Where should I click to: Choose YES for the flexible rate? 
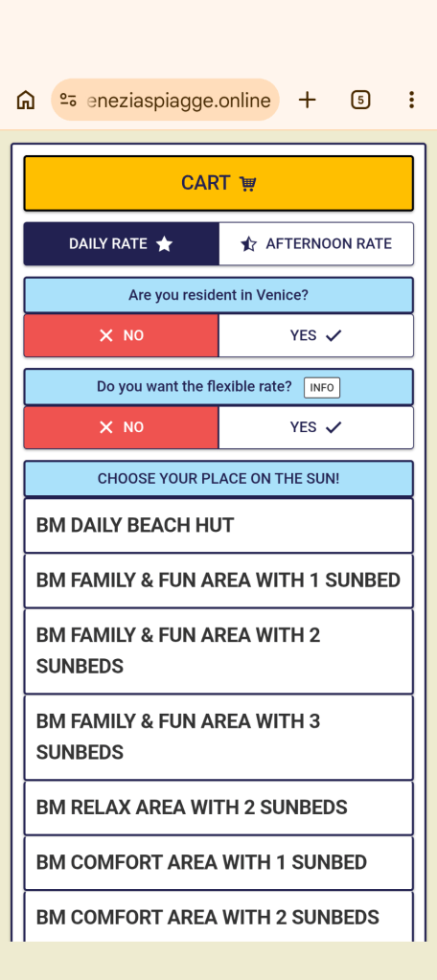[x=316, y=427]
